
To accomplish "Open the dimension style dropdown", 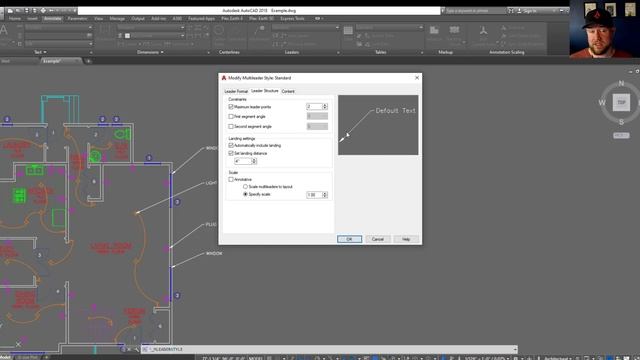I will click(151, 27).
